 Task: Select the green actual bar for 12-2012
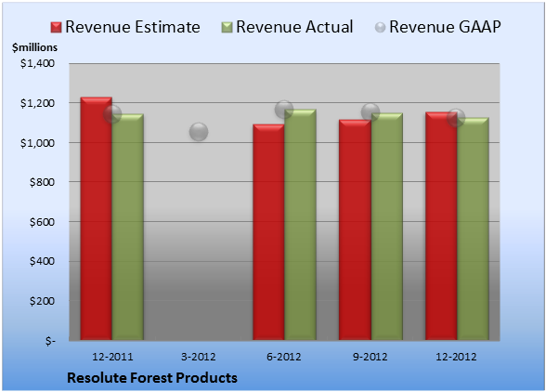click(474, 229)
